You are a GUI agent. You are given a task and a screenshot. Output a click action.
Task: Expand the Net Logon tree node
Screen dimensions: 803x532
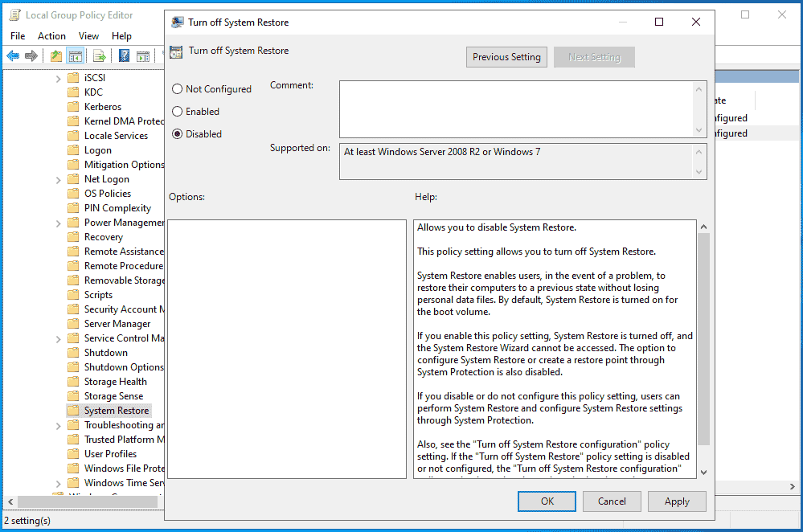[x=58, y=178]
